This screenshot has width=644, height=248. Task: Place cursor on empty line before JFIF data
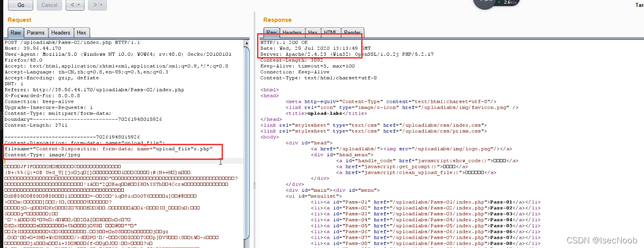pyautogui.click(x=124, y=161)
